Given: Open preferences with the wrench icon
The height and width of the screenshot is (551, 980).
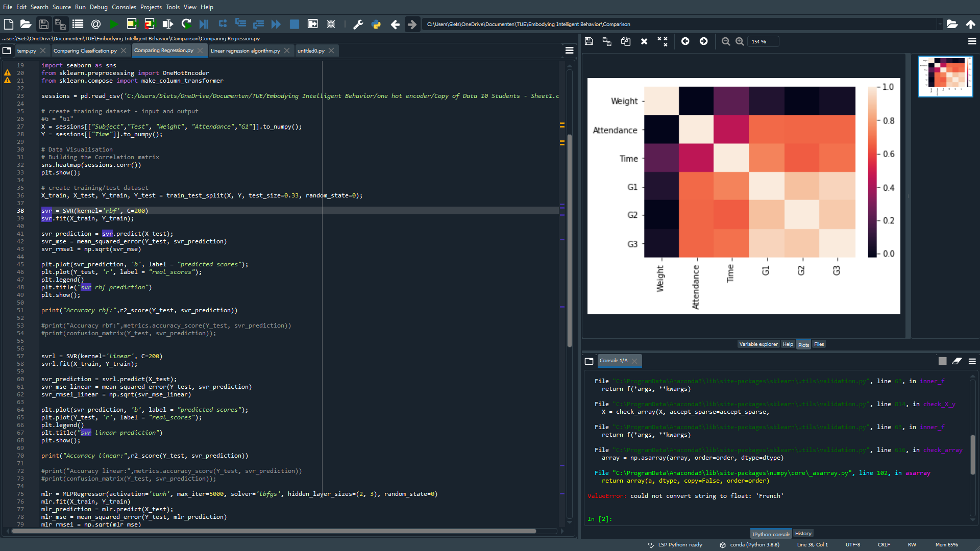Looking at the screenshot, I should point(358,24).
